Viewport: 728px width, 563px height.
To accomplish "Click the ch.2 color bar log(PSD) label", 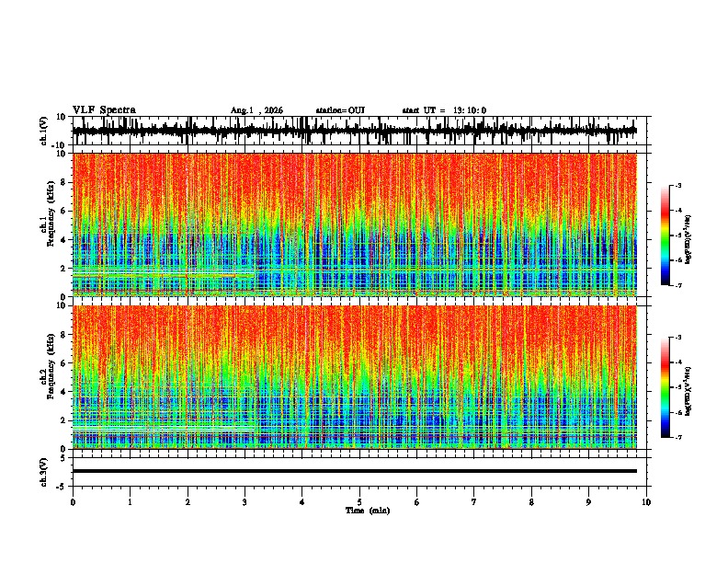I will point(688,390).
